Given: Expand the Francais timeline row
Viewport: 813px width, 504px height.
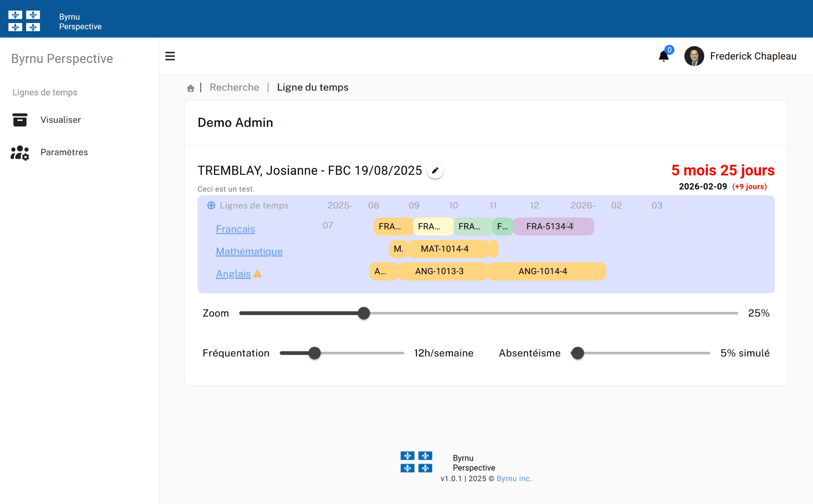Looking at the screenshot, I should 235,229.
